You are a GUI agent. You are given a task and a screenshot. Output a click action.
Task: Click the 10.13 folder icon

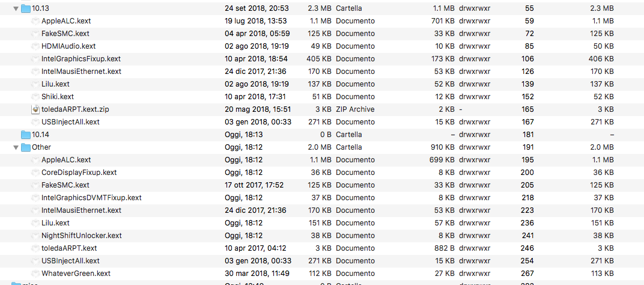26,8
